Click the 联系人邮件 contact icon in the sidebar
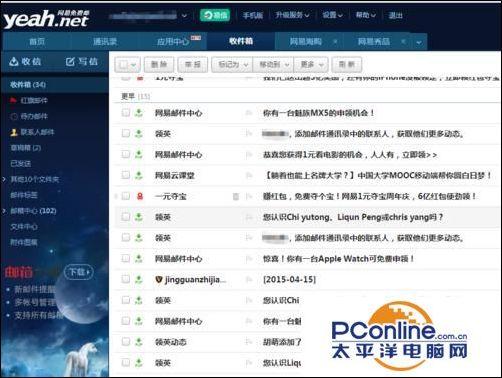 (14, 132)
